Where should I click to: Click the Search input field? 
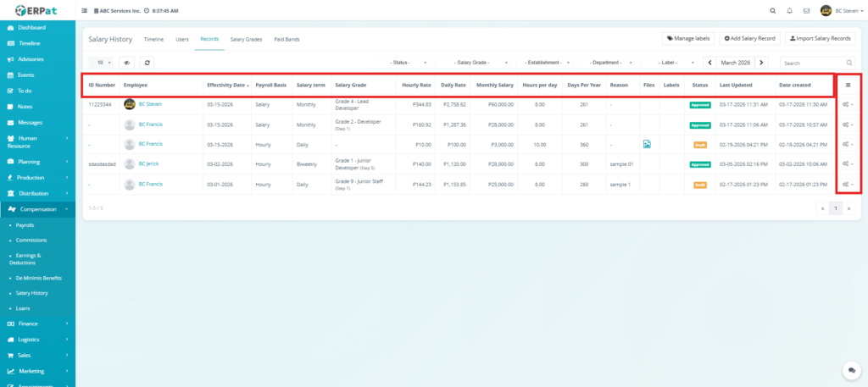coord(812,63)
